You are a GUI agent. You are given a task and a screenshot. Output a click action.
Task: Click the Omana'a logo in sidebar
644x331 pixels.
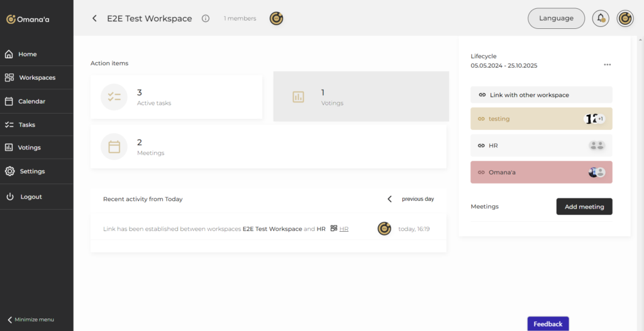(28, 19)
